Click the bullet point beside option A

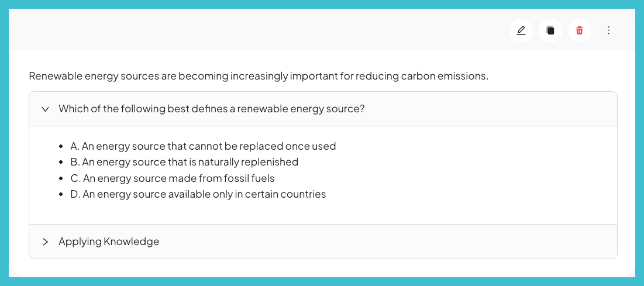tap(61, 146)
